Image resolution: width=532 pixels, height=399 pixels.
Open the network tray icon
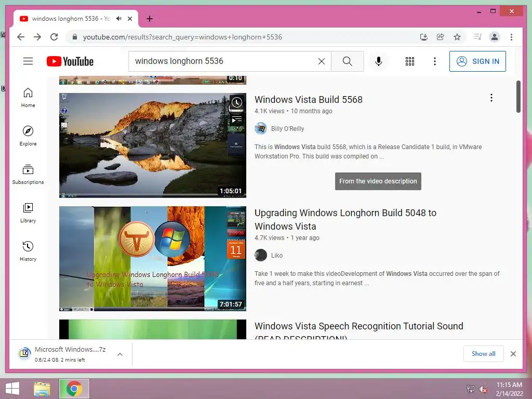[x=471, y=389]
